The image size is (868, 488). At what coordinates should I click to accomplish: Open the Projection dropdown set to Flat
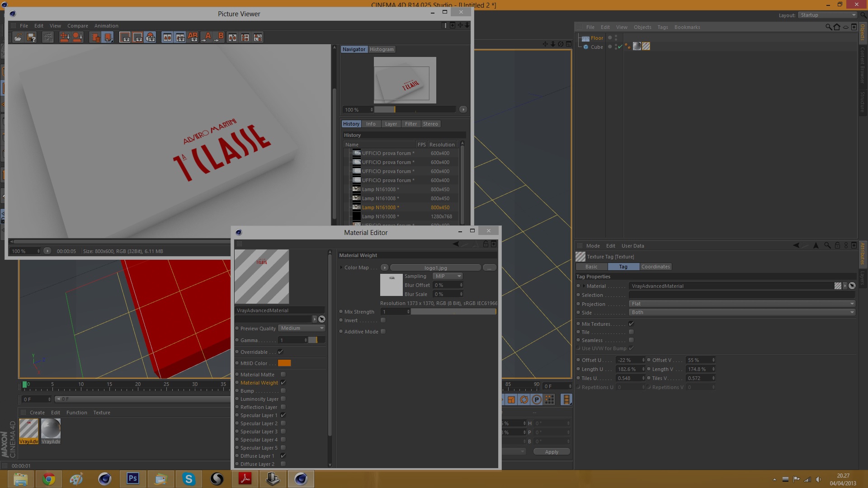(x=741, y=304)
